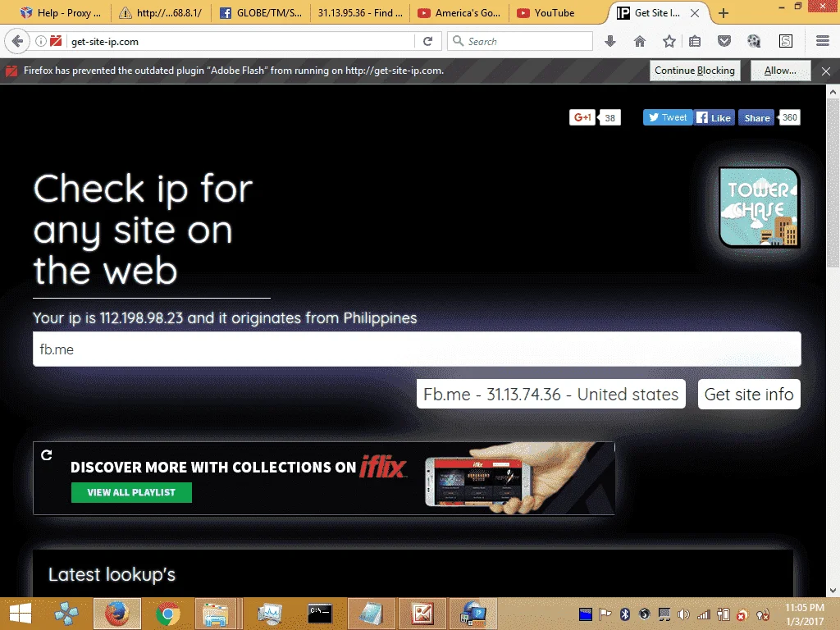This screenshot has height=630, width=840.
Task: Open the Pocket icon in toolbar
Action: click(724, 41)
